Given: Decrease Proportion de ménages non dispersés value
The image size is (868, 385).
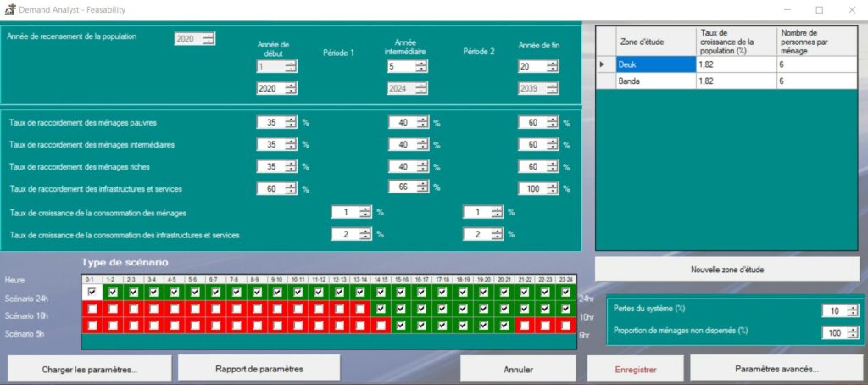Looking at the screenshot, I should (852, 336).
